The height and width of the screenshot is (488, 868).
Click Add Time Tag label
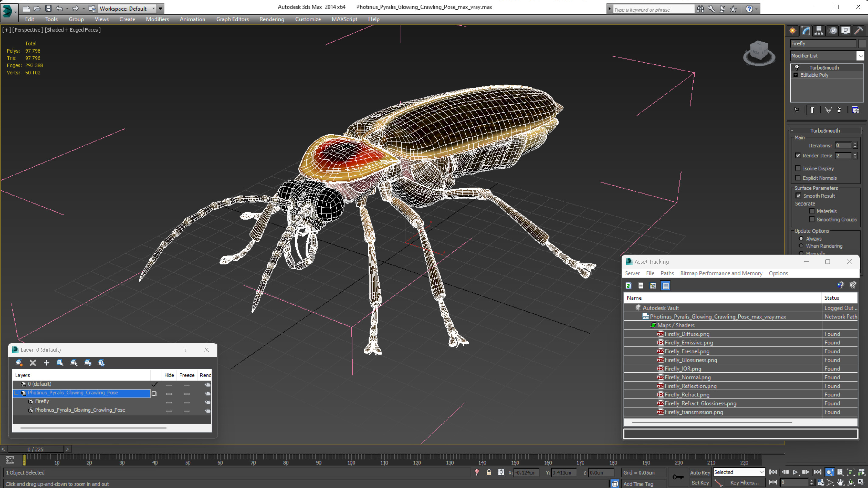click(638, 484)
